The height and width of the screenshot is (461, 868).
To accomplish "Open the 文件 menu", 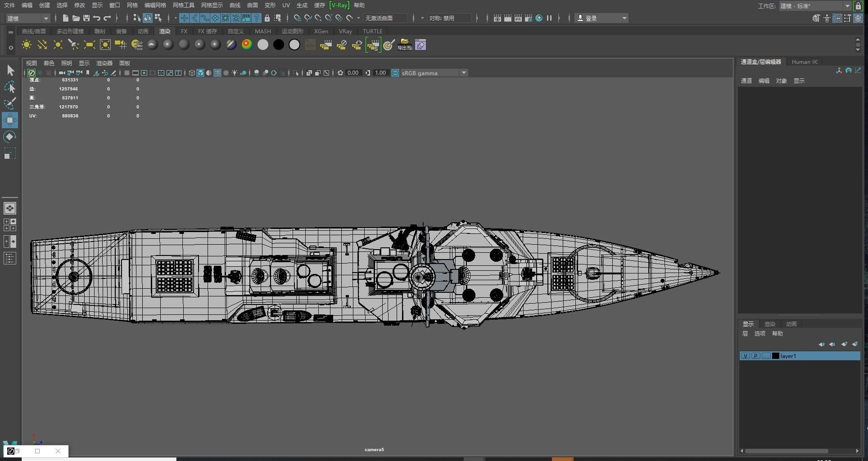I will click(9, 5).
